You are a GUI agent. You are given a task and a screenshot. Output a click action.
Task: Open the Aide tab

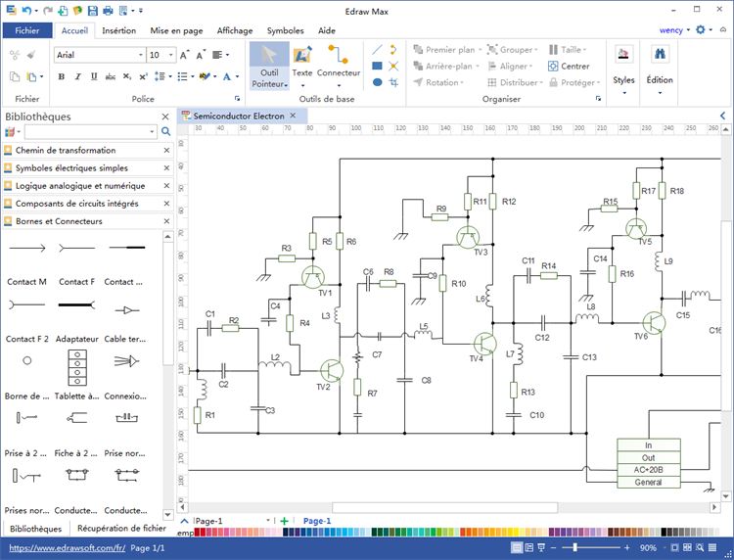(327, 30)
